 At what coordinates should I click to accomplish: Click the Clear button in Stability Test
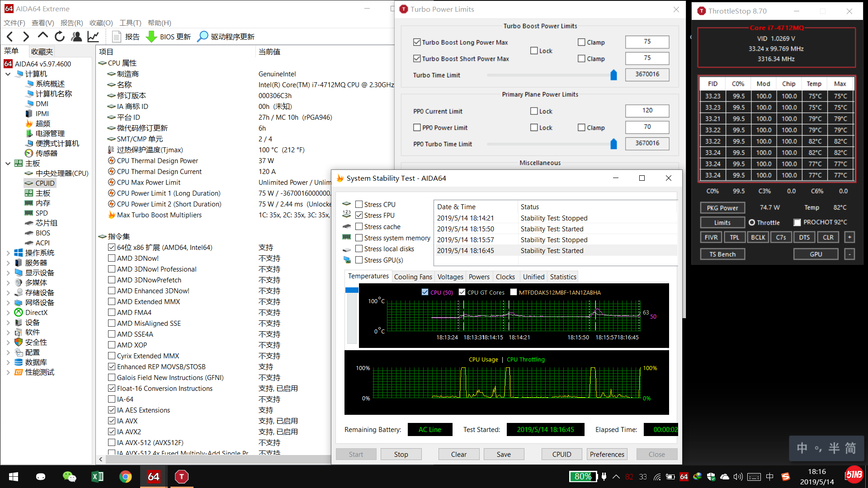click(458, 454)
